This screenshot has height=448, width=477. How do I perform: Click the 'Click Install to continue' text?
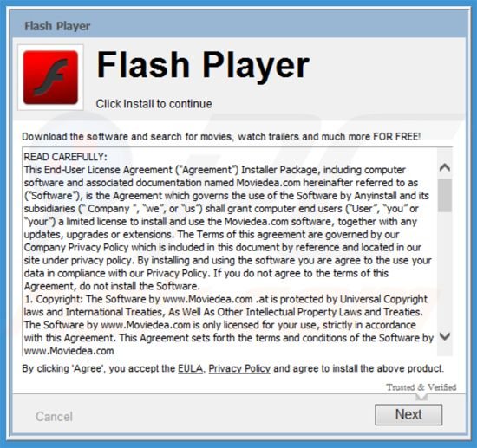(154, 104)
